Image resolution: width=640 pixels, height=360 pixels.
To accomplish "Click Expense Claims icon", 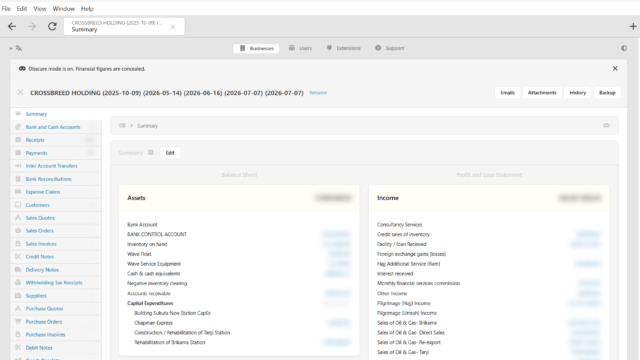I will coord(18,192).
